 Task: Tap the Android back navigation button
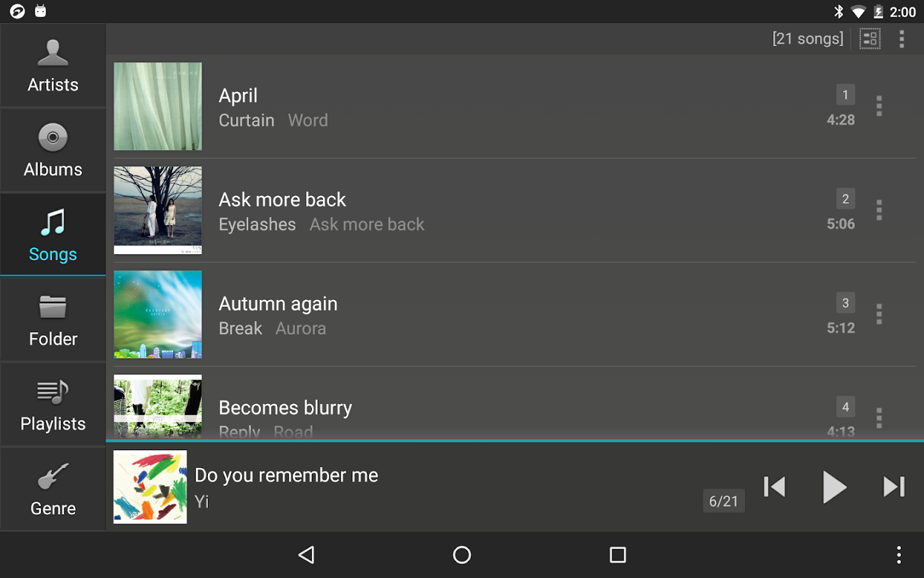click(307, 555)
